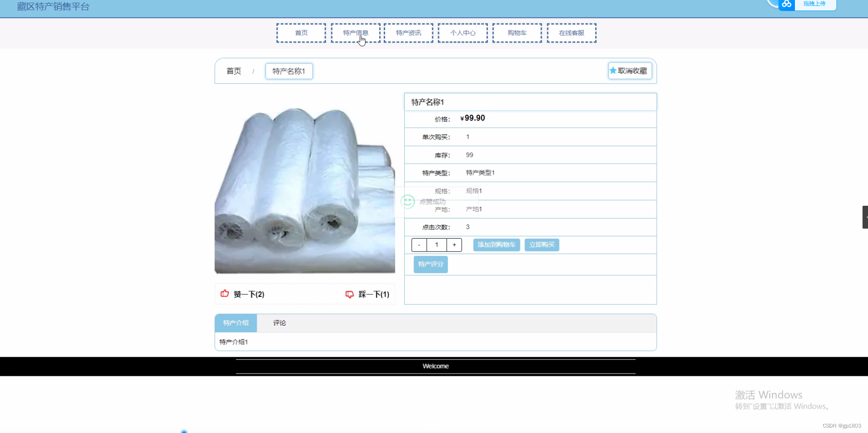Image resolution: width=868 pixels, height=433 pixels.
Task: Click the star icon on 取消收藏 button
Action: (613, 70)
